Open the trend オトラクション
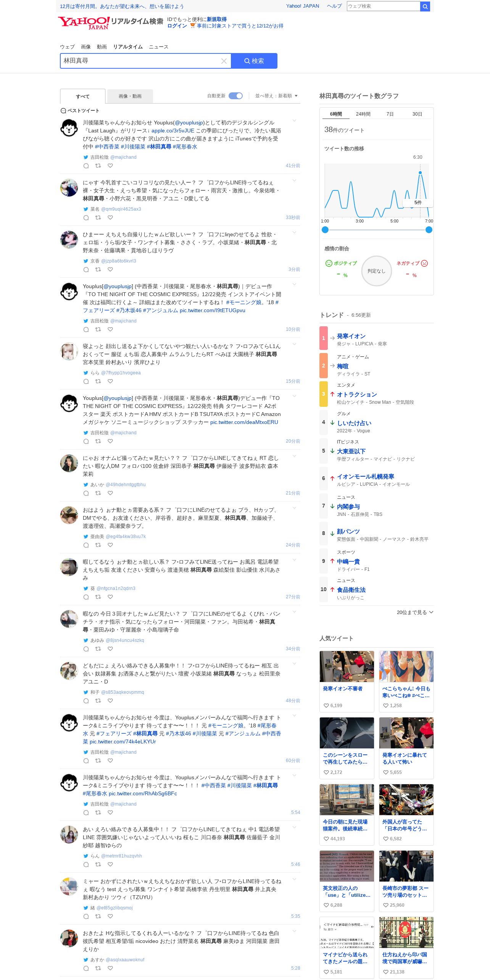Viewport: 490px width, 980px height. [x=357, y=395]
